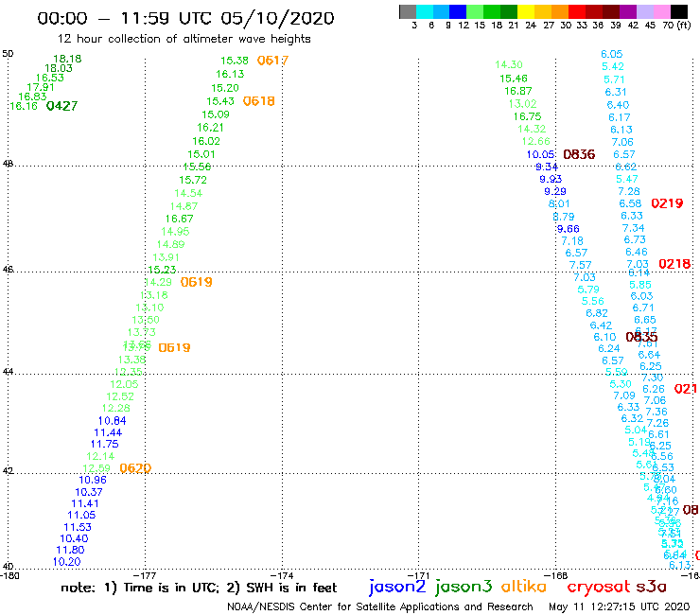Click the latitude 44 axis label
The height and width of the screenshot is (615, 700).
[x=8, y=372]
